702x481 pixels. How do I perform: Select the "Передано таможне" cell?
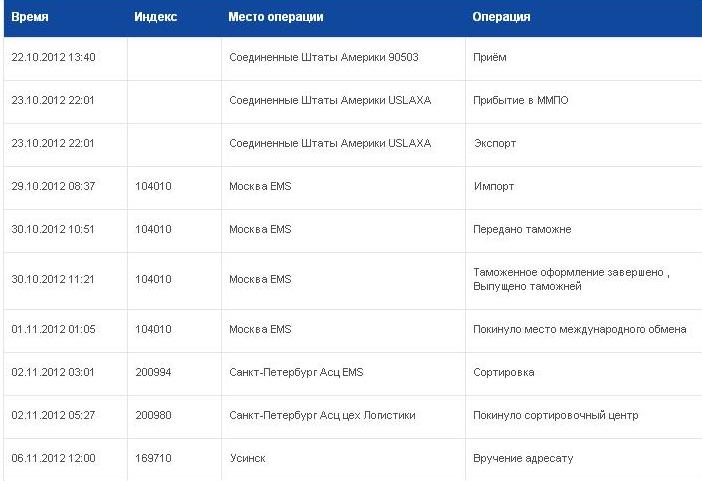click(x=522, y=229)
